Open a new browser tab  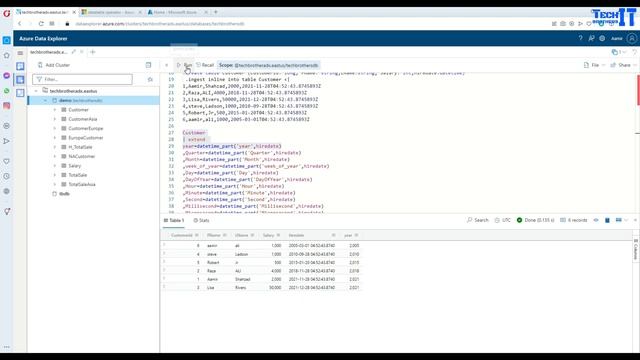tap(216, 12)
